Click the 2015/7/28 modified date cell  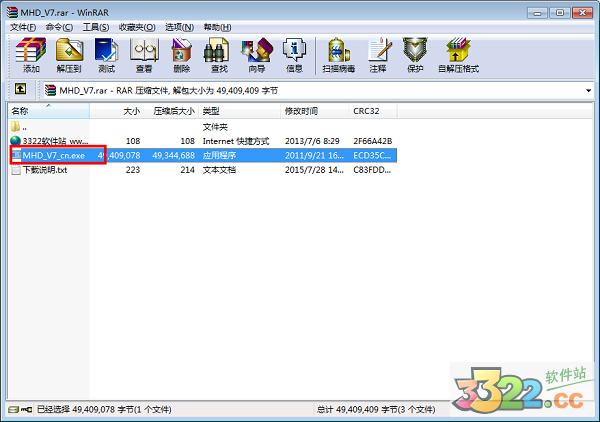314,170
